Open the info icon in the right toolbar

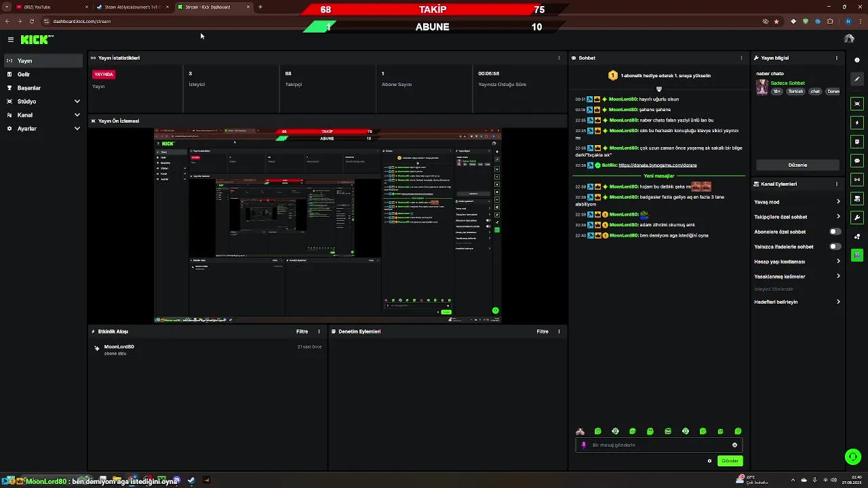pyautogui.click(x=857, y=60)
